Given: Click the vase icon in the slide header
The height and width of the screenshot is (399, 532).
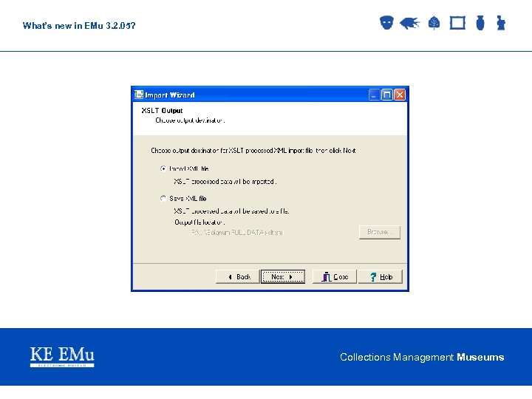Looking at the screenshot, I should click(480, 23).
